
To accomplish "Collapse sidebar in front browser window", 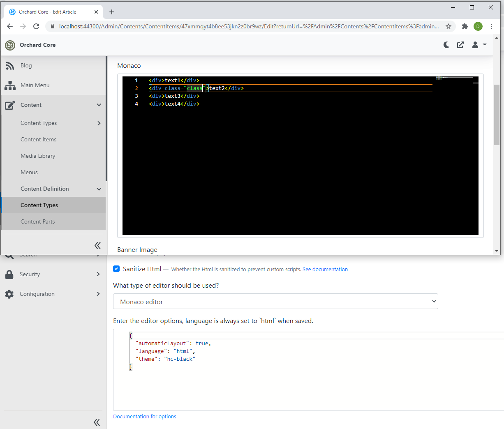I will (97, 245).
